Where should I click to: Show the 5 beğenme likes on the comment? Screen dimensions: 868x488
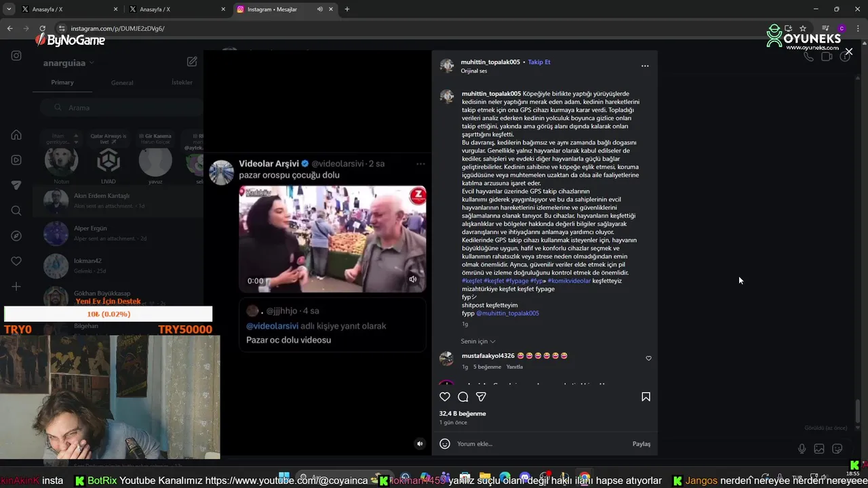click(x=487, y=367)
